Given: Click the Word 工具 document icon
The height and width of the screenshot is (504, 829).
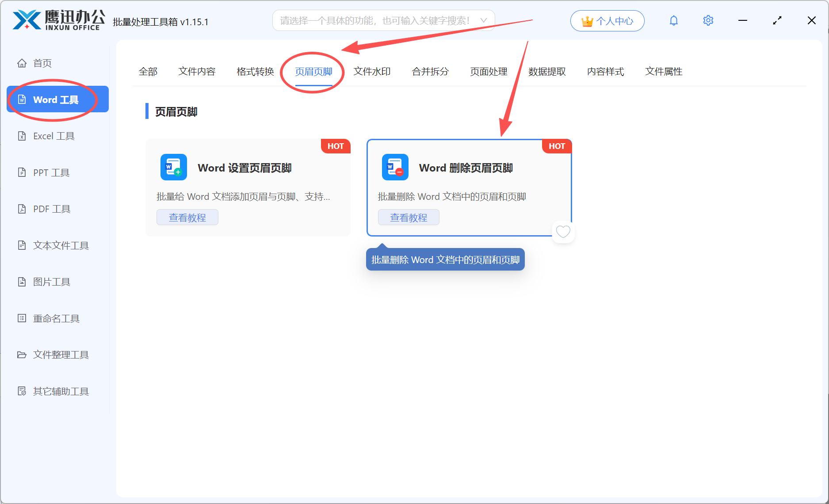Looking at the screenshot, I should (22, 99).
